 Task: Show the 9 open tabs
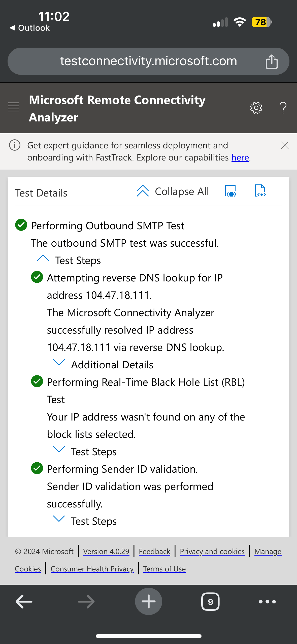[x=210, y=601]
